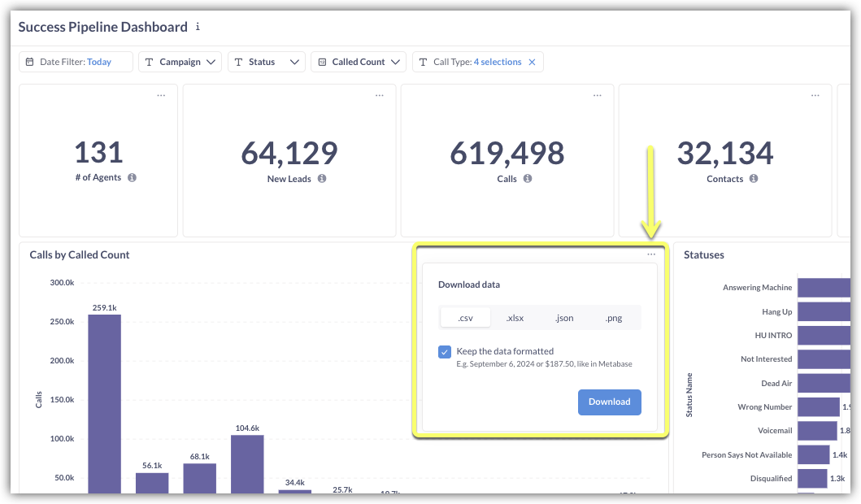Click the Answering Machine status bar
The width and height of the screenshot is (861, 504).
point(823,288)
